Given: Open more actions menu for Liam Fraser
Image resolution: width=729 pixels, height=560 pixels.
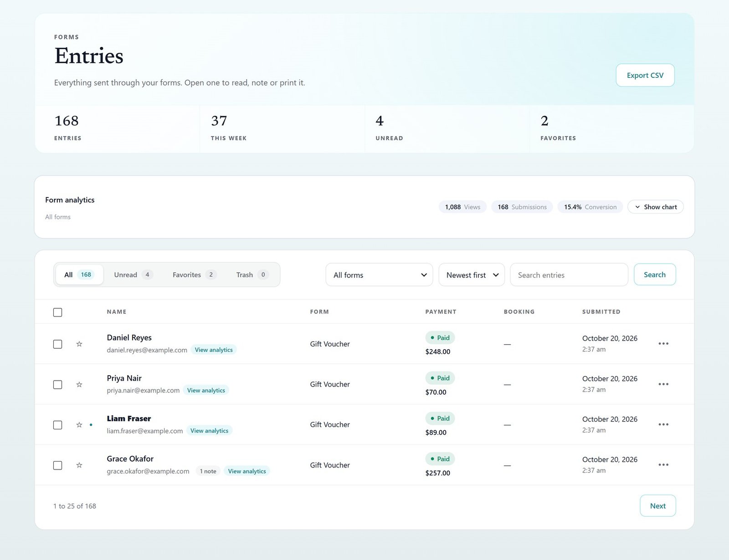Looking at the screenshot, I should (663, 424).
